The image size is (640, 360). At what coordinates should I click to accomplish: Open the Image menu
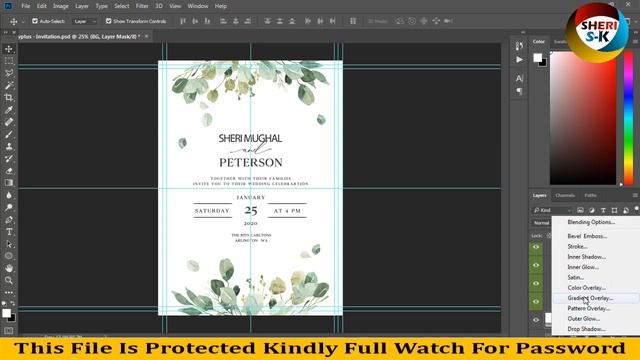point(61,6)
